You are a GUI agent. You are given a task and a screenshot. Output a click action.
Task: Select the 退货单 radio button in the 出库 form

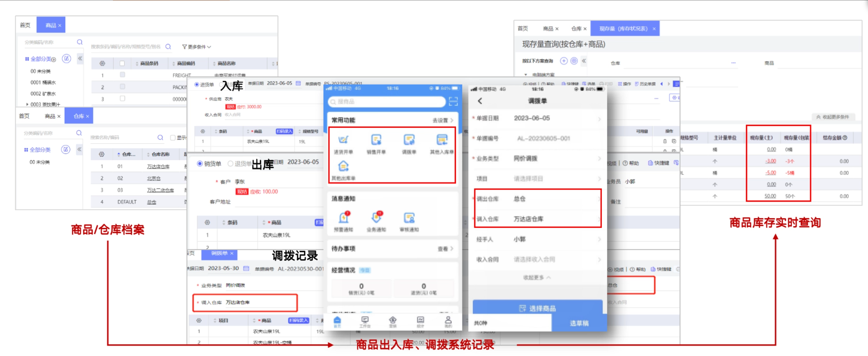click(231, 163)
